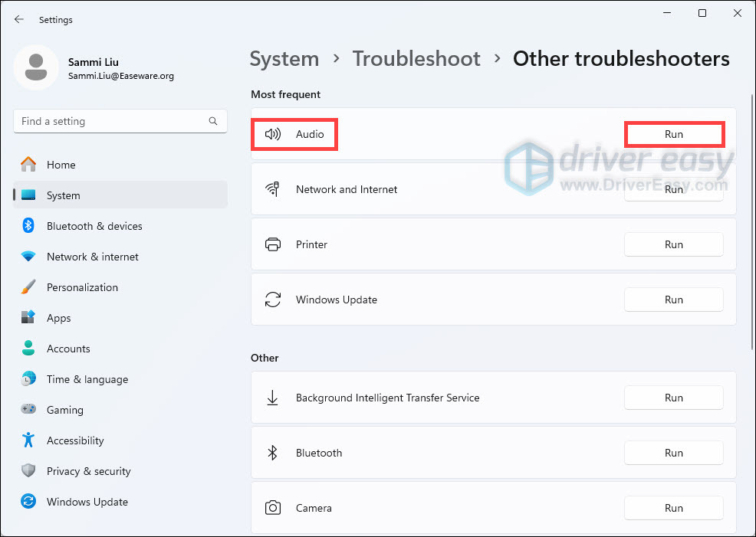Run the Windows Update troubleshooter
The height and width of the screenshot is (537, 756).
(x=673, y=300)
